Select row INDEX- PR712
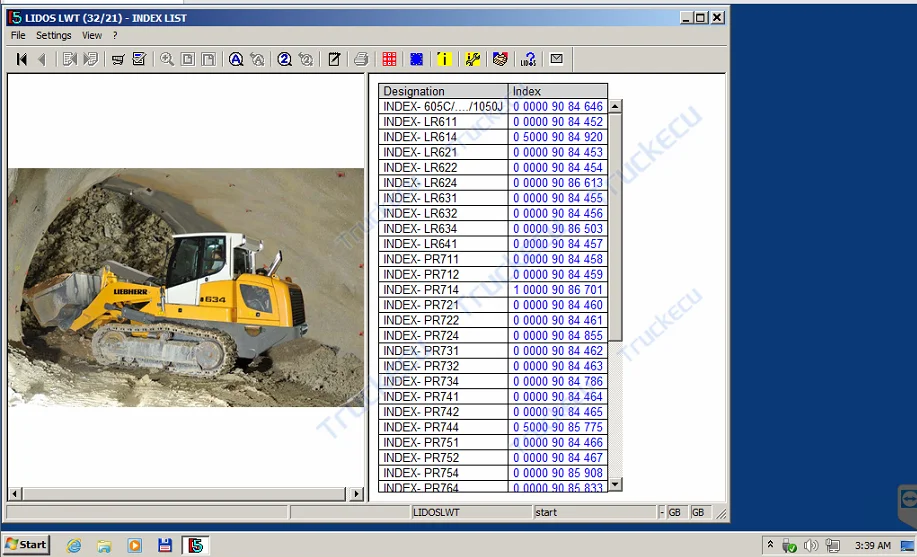Viewport: 917px width, 557px height. pyautogui.click(x=443, y=274)
